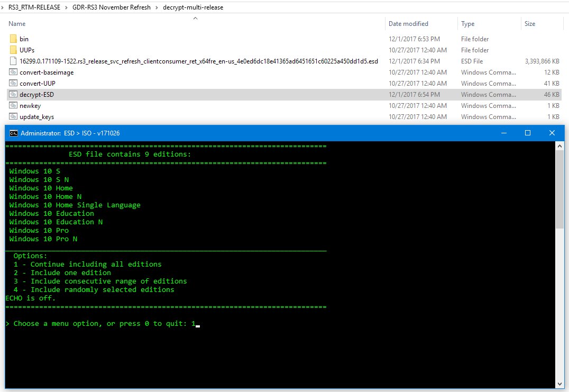569x392 pixels.
Task: Click the ESD File type cell
Action: [472, 61]
